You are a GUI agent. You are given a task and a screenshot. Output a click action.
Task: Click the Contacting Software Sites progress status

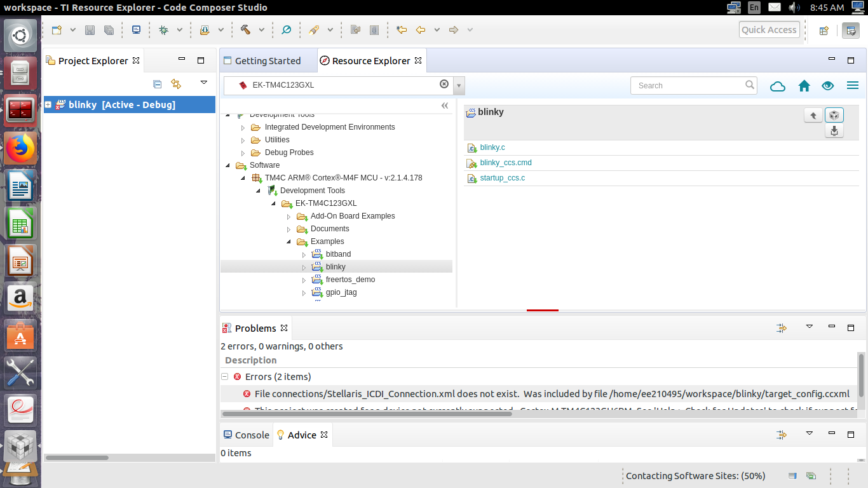[695, 476]
